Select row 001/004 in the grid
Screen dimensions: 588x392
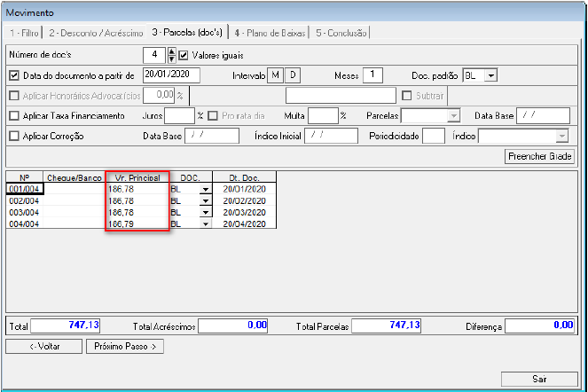(x=24, y=189)
